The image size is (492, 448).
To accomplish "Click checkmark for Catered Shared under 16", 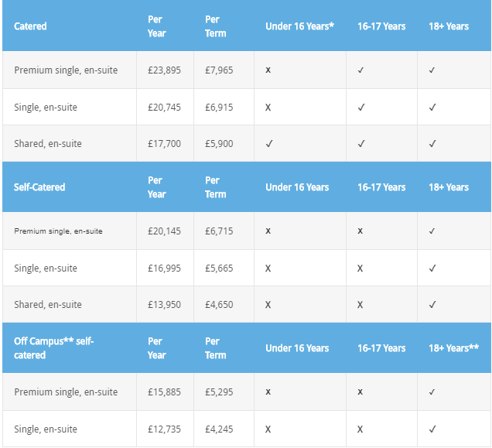I will click(x=269, y=144).
